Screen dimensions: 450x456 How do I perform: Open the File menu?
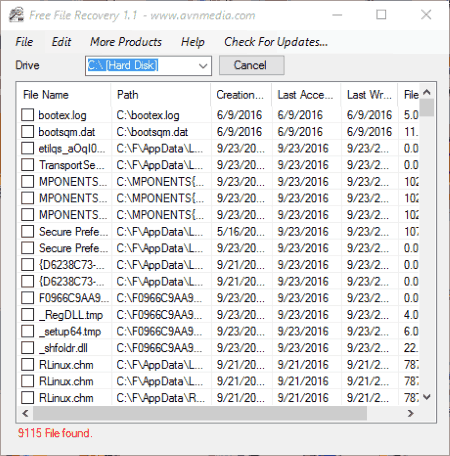point(24,42)
